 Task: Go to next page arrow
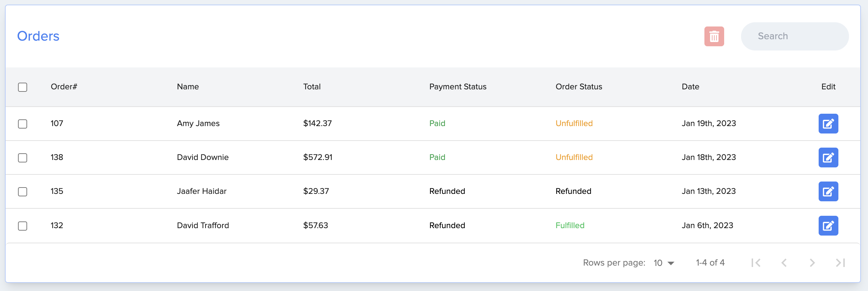click(812, 263)
